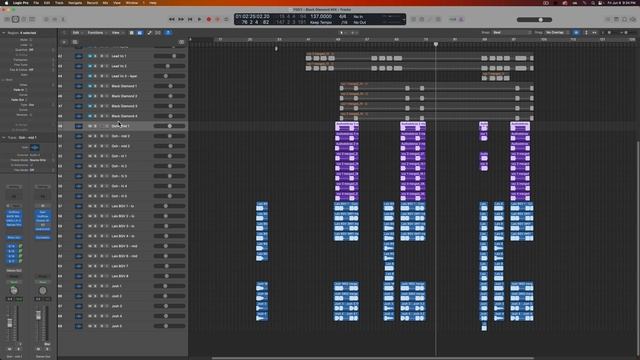The height and width of the screenshot is (360, 640).
Task: Toggle the Count-in 1234 button
Action: point(453,19)
